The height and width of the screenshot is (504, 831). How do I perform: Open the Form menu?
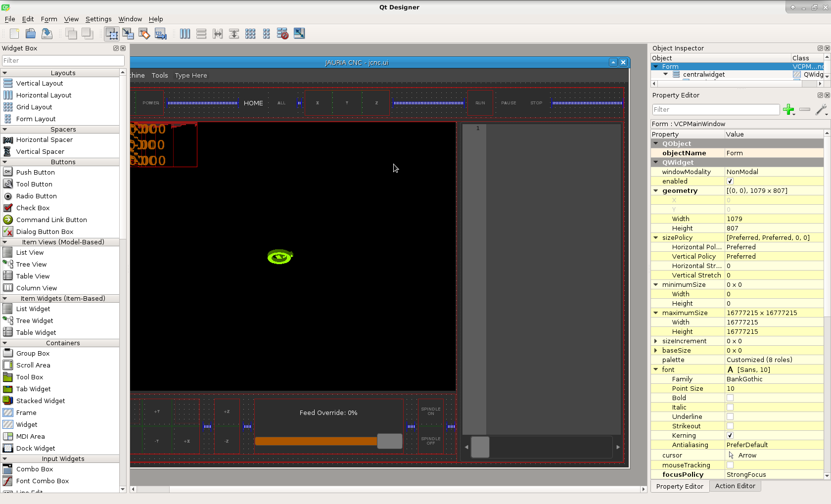click(x=49, y=19)
